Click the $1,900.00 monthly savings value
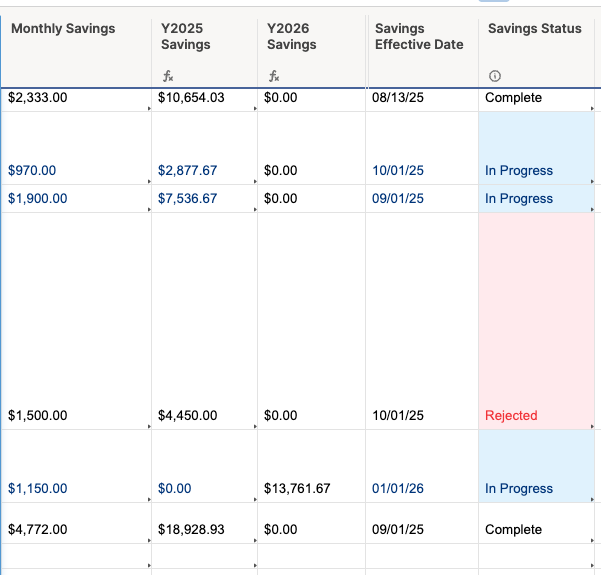The width and height of the screenshot is (601, 575). tap(37, 199)
